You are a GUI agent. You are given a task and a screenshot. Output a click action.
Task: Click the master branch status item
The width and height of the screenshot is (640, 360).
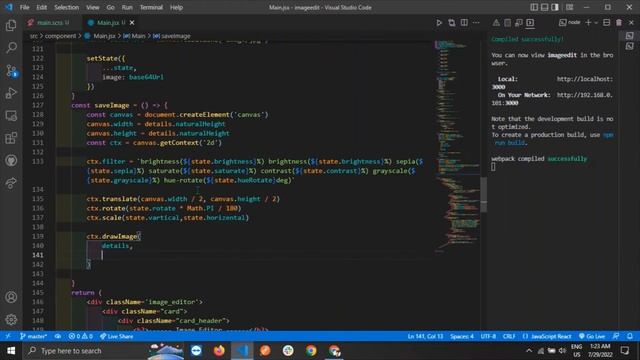33,336
